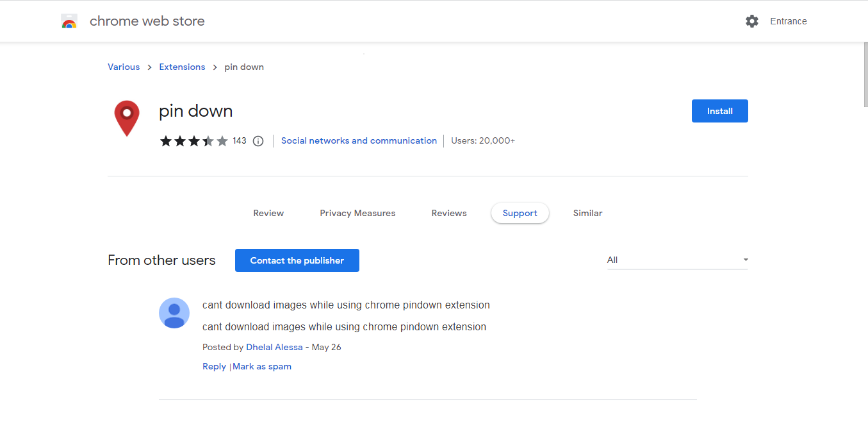This screenshot has width=868, height=422.
Task: Open Social networks and communication category
Action: point(359,140)
